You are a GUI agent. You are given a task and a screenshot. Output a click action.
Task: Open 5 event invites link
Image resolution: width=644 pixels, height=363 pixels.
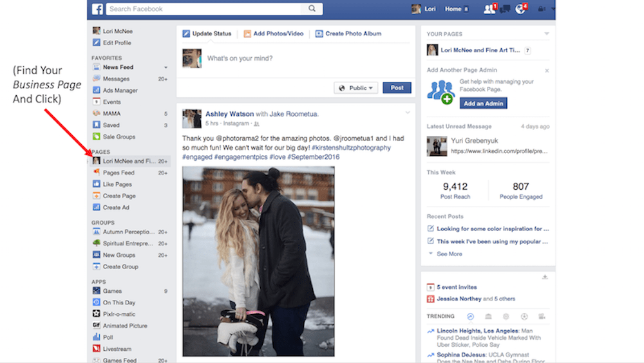[x=457, y=287]
